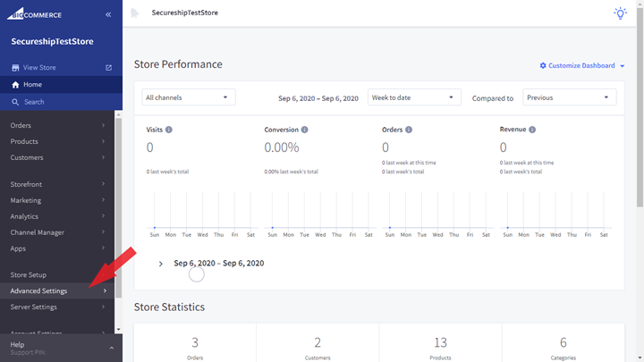Open Server Settings menu
644x362 pixels.
[x=57, y=307]
